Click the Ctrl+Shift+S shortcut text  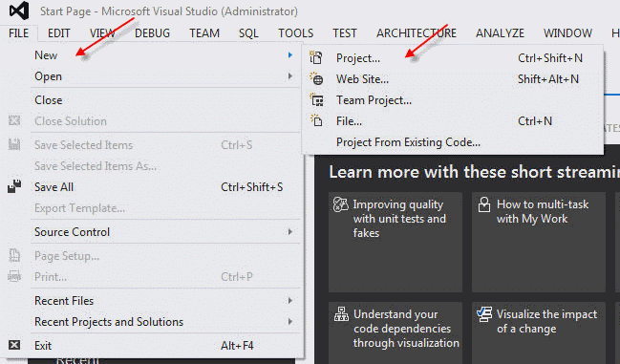(251, 187)
